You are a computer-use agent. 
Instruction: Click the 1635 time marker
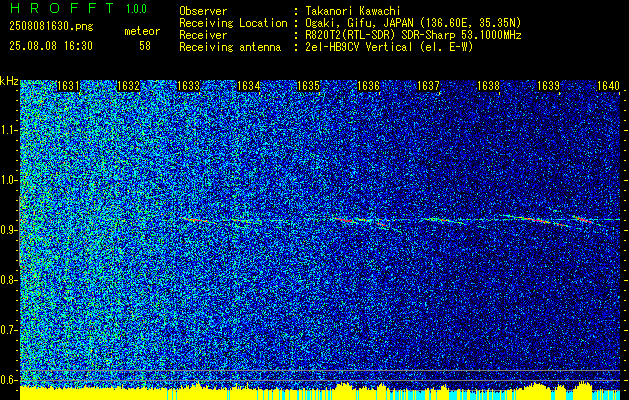tap(308, 86)
